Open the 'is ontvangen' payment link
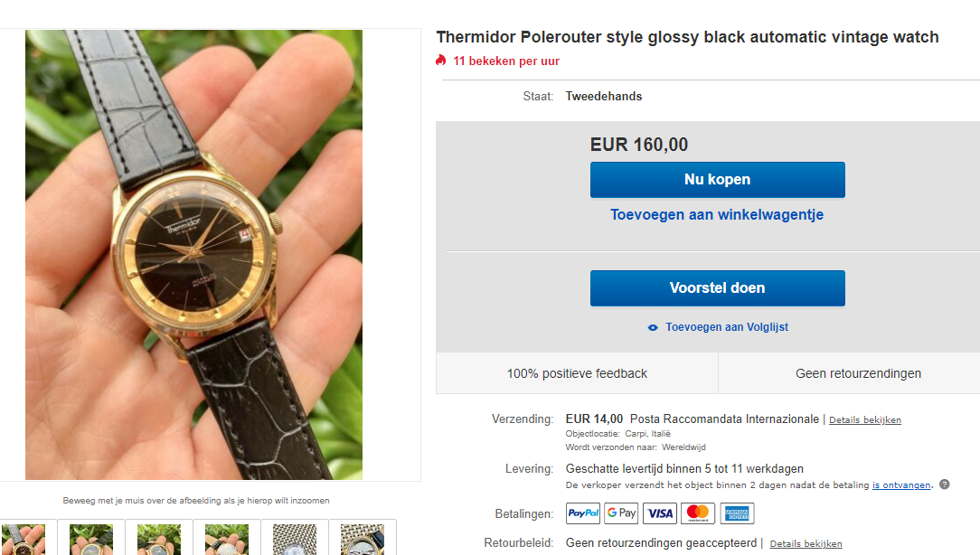This screenshot has width=980, height=555. 901,485
